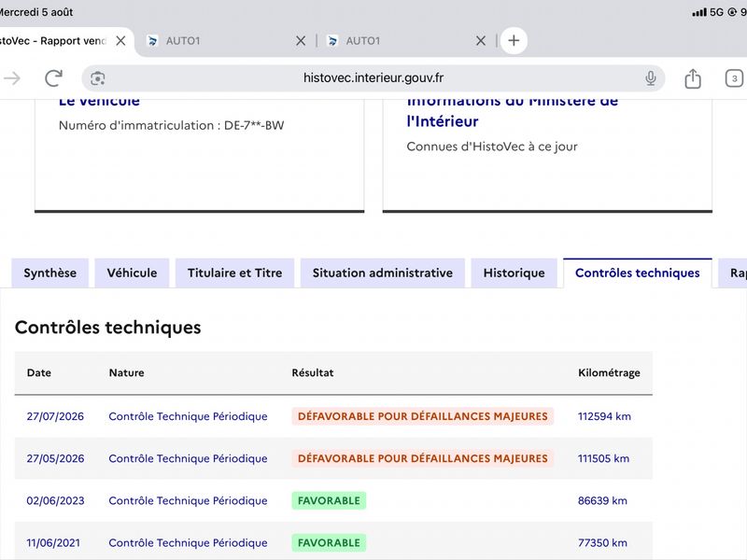Click the Kilométrage column header
The height and width of the screenshot is (560, 747).
point(610,372)
